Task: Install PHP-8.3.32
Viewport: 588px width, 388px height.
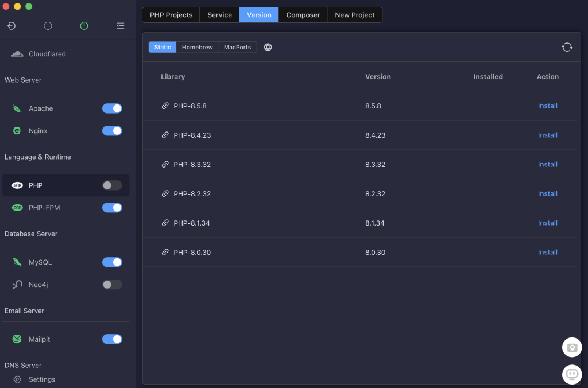Action: [547, 164]
